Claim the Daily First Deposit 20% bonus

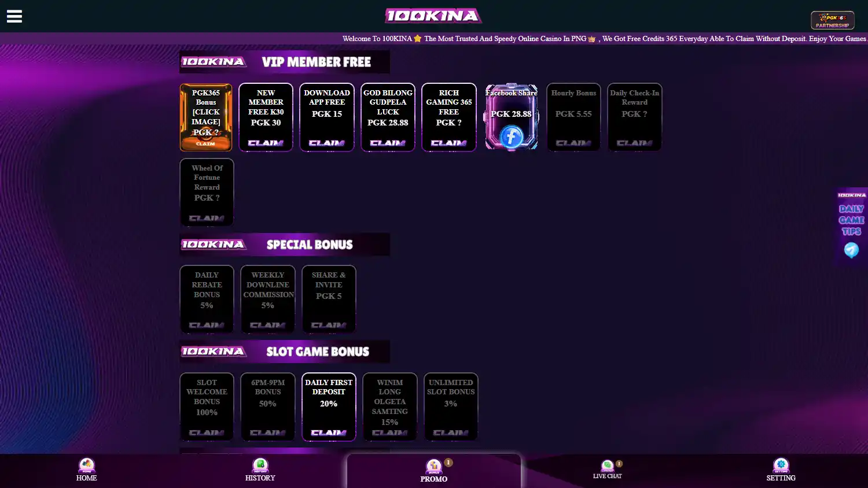(x=329, y=407)
